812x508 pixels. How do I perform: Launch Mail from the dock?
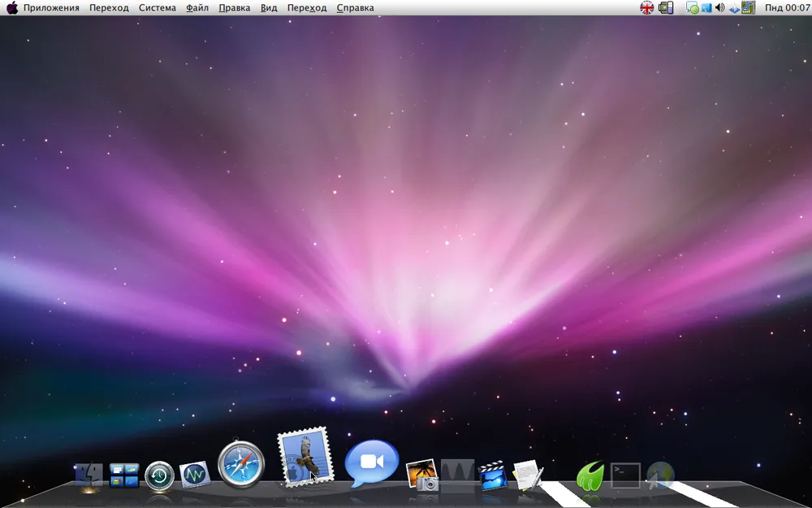pyautogui.click(x=304, y=458)
